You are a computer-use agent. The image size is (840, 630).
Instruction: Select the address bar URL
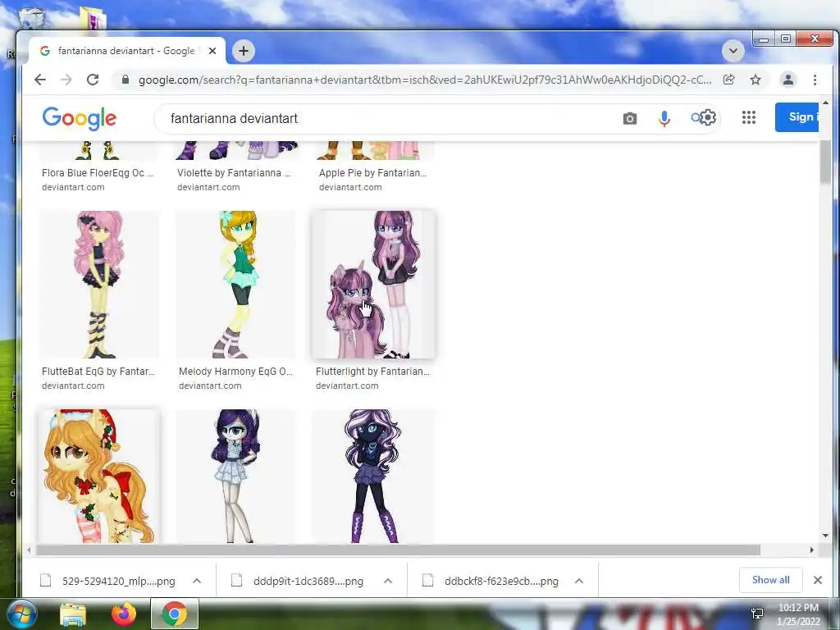point(424,80)
